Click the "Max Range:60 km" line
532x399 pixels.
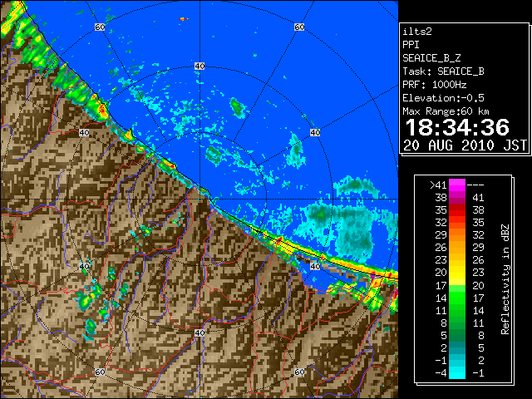(x=446, y=111)
